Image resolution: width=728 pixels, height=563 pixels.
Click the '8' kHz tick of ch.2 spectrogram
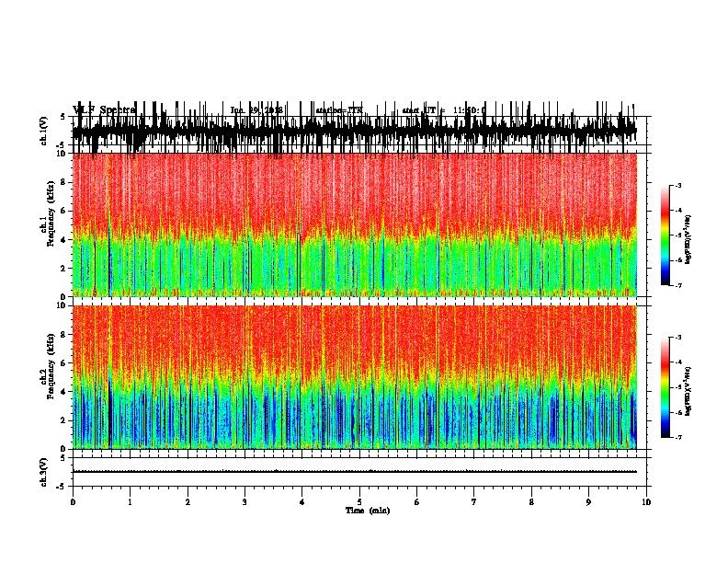tap(63, 335)
